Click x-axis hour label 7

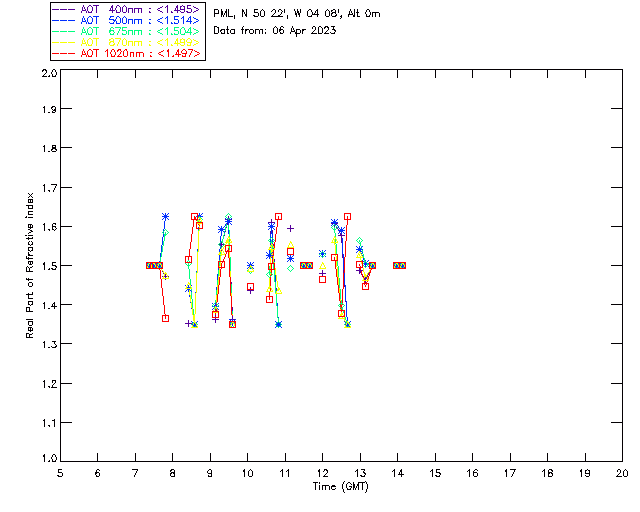click(135, 473)
